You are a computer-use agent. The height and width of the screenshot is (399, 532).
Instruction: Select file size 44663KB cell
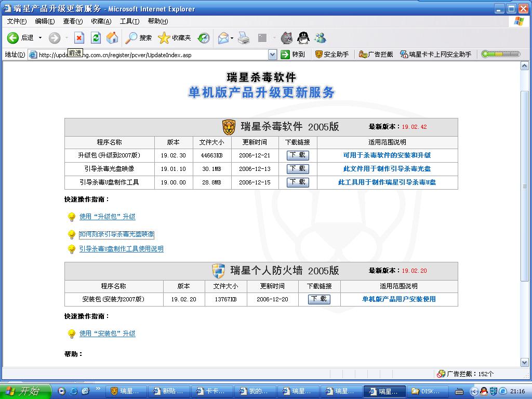pyautogui.click(x=212, y=155)
